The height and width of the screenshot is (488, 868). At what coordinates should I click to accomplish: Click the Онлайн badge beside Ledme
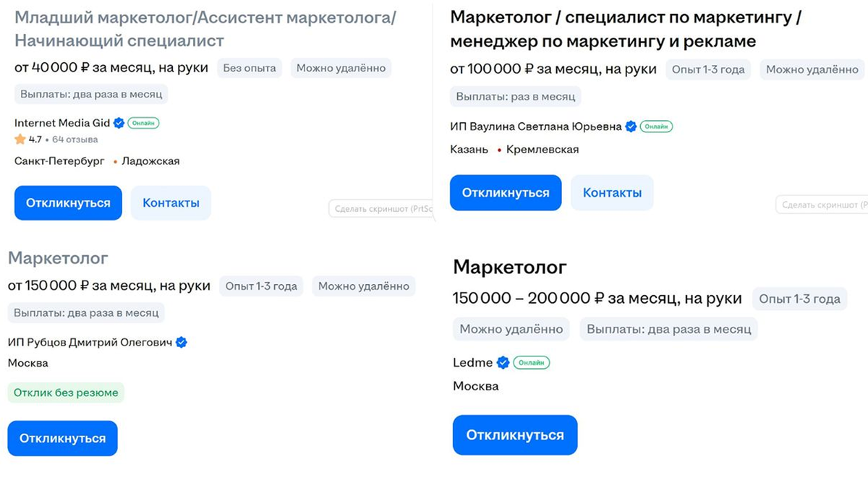coord(532,362)
